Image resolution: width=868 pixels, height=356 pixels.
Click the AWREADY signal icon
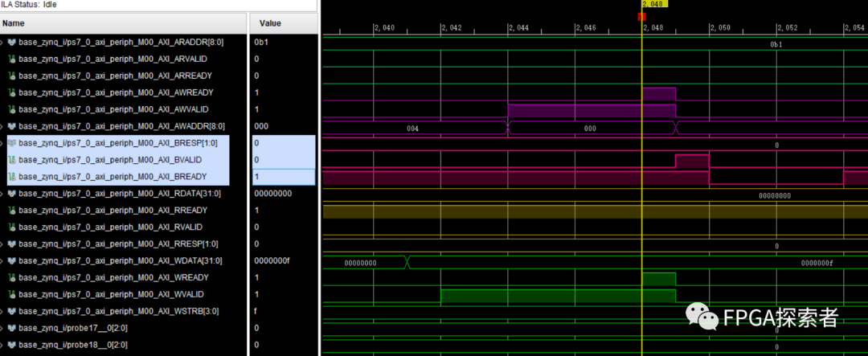click(12, 92)
